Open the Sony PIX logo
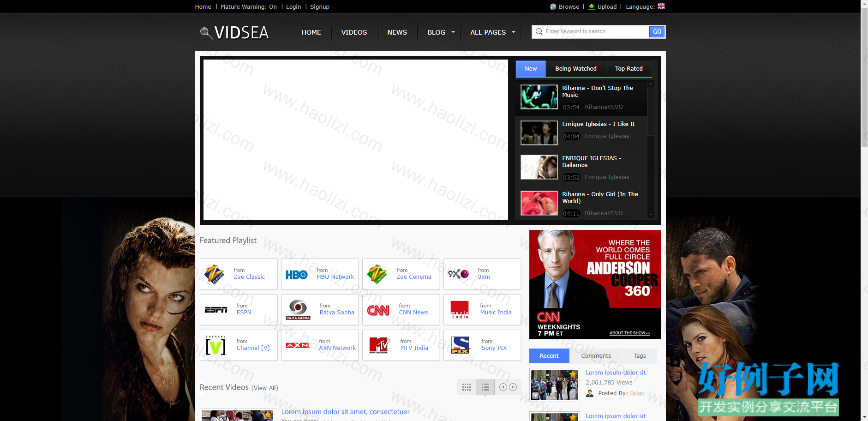The height and width of the screenshot is (421, 868). (460, 345)
